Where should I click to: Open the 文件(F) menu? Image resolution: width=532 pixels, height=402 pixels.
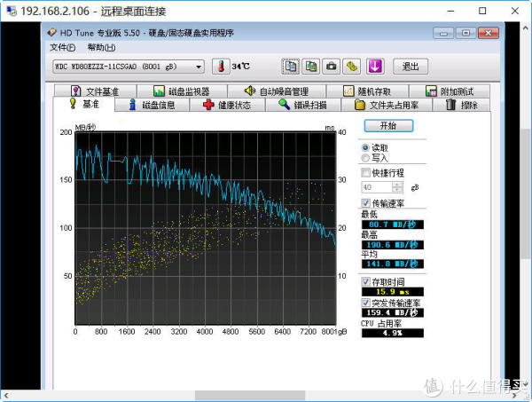click(62, 48)
